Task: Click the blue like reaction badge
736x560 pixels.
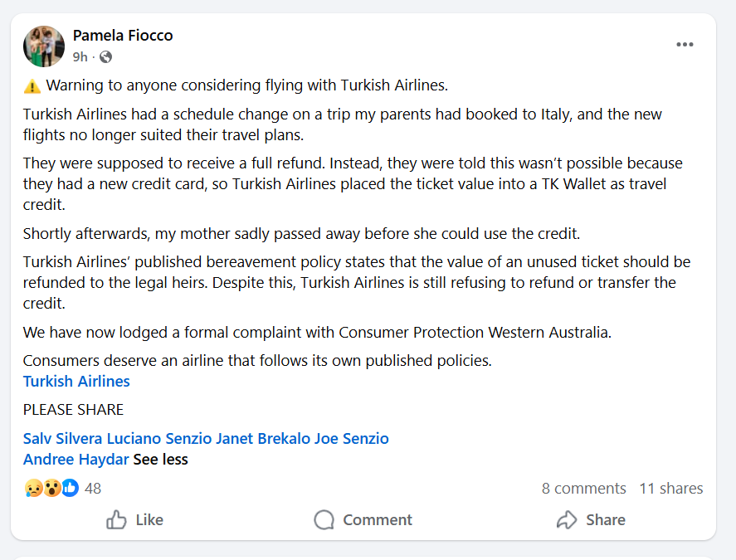Action: click(70, 488)
